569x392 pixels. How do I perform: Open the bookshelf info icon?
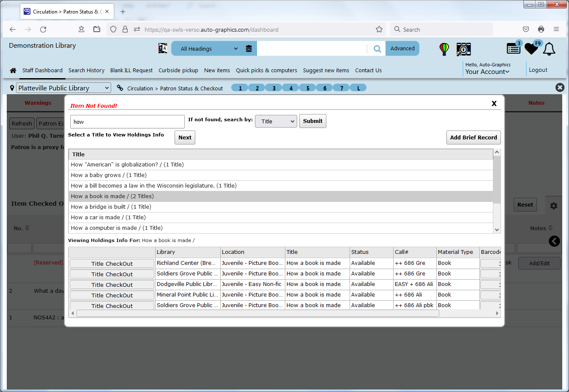click(464, 49)
